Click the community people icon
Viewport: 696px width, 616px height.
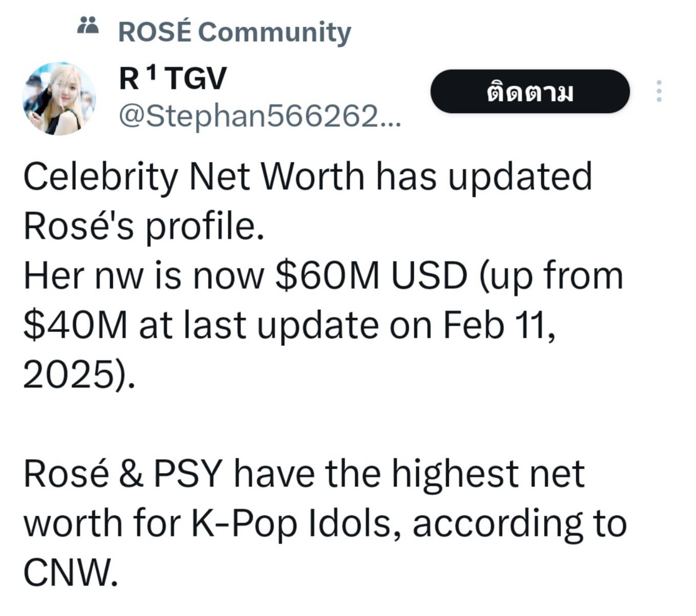coord(88,26)
